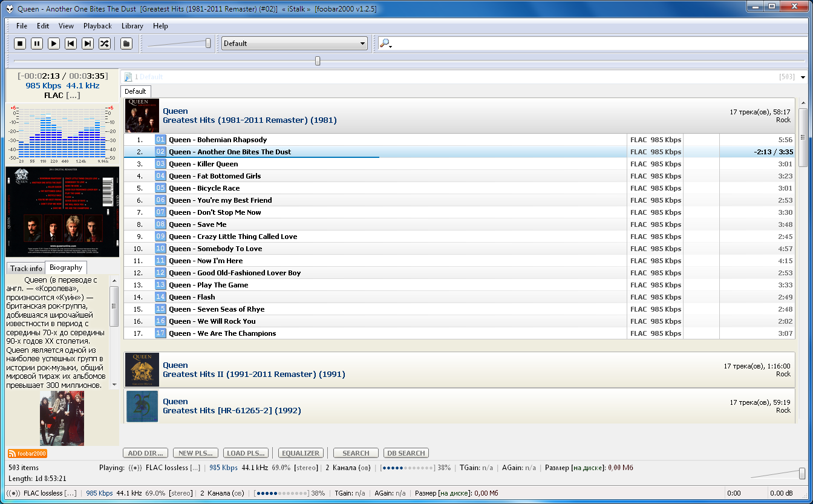
Task: Pause the current track
Action: 37,44
